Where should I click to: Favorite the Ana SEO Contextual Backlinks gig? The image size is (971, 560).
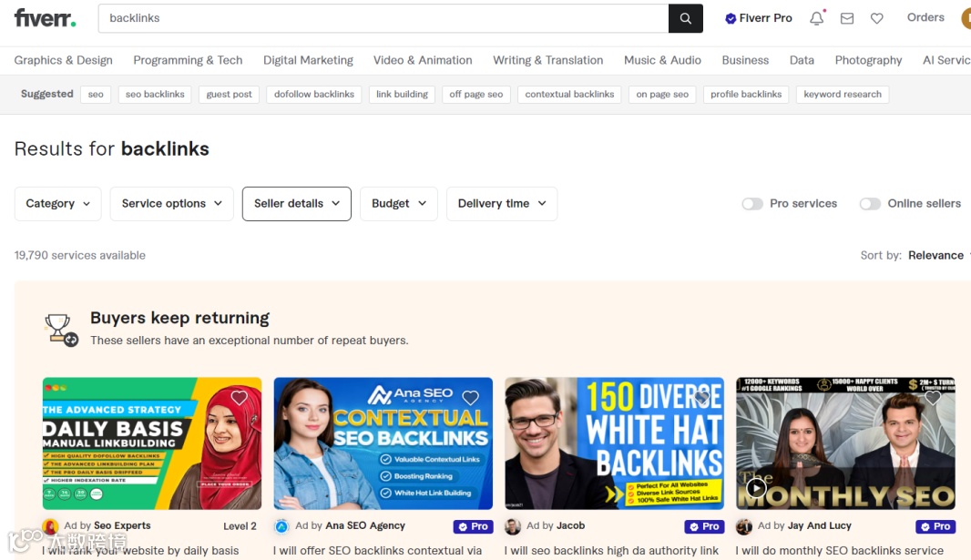471,398
